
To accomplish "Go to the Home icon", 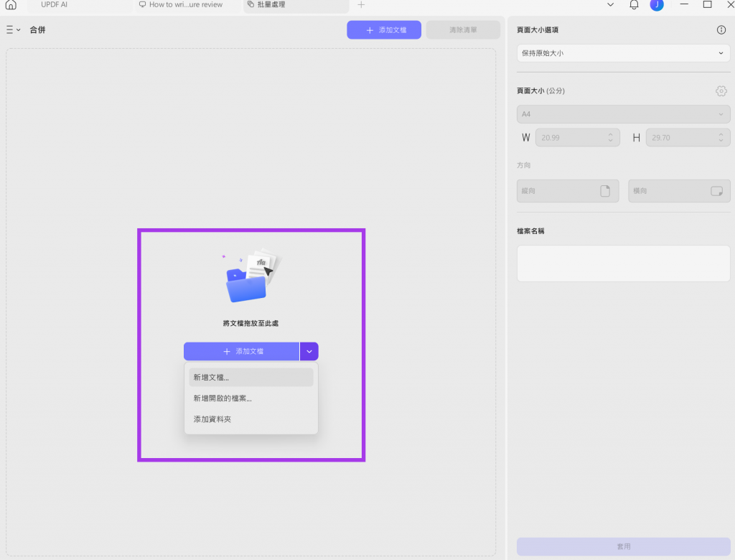I will 11,5.
